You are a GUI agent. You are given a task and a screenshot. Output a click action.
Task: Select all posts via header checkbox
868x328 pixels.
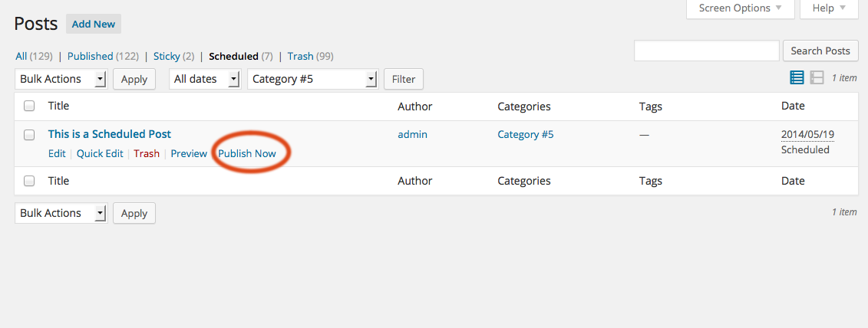29,107
